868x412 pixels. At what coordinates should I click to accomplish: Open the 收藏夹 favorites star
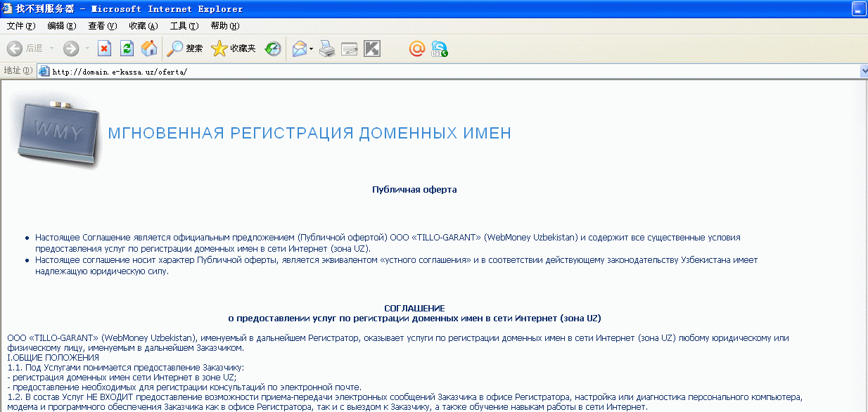pyautogui.click(x=234, y=49)
